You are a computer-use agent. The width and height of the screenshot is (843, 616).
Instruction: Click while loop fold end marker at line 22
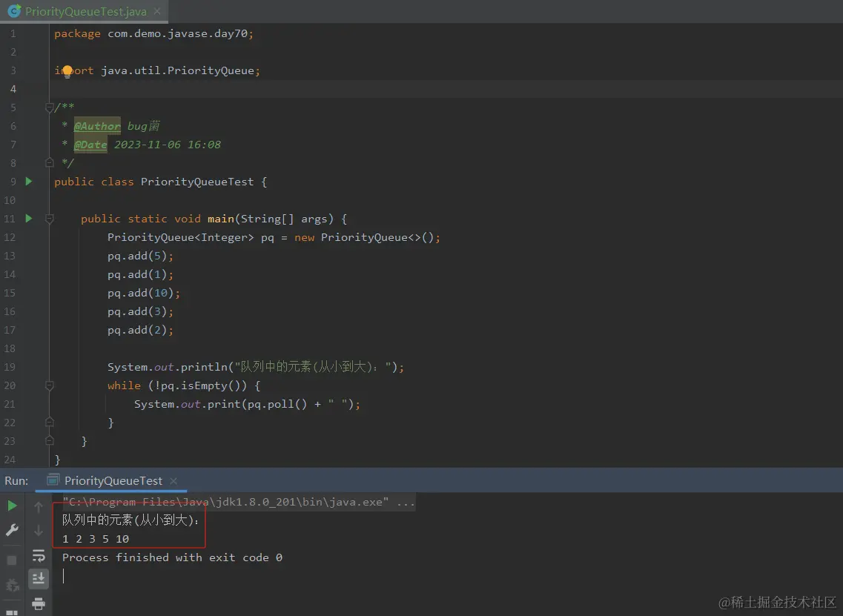[50, 422]
